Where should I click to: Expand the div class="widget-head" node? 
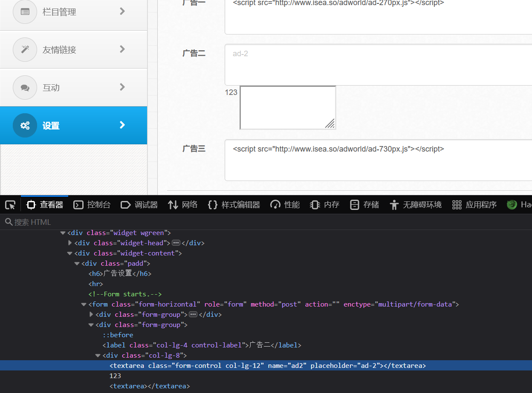pos(70,243)
